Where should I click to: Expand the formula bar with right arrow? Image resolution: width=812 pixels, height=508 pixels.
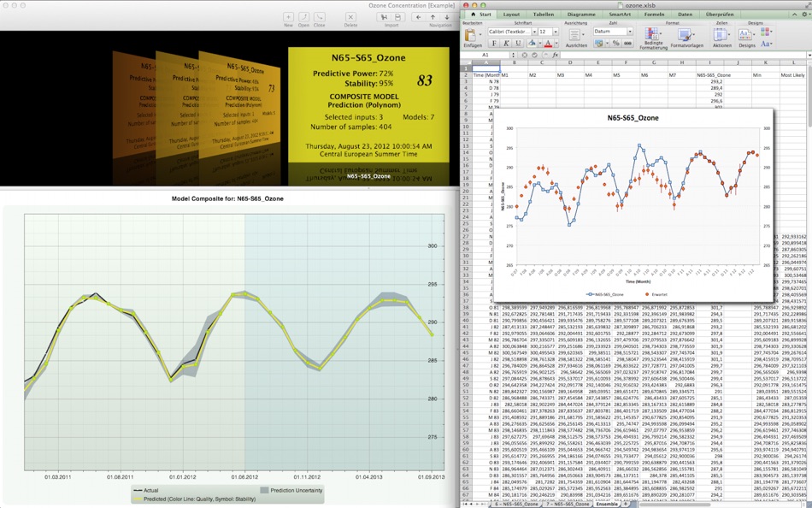click(809, 55)
